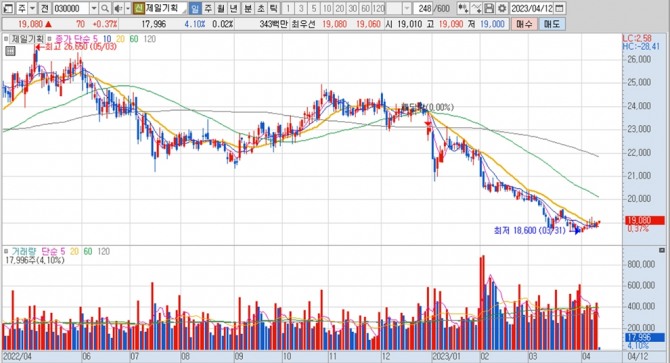Toggle the 종가 단순 moving average checkbox

(x=50, y=39)
